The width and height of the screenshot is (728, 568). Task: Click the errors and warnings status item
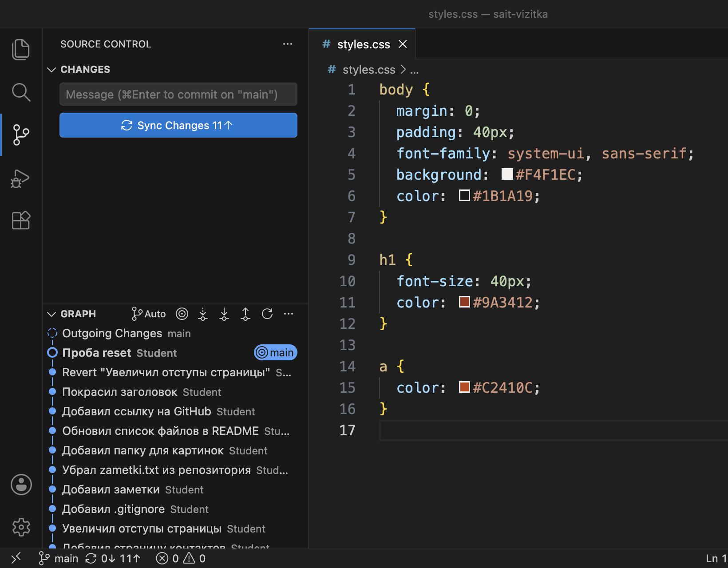pyautogui.click(x=181, y=558)
